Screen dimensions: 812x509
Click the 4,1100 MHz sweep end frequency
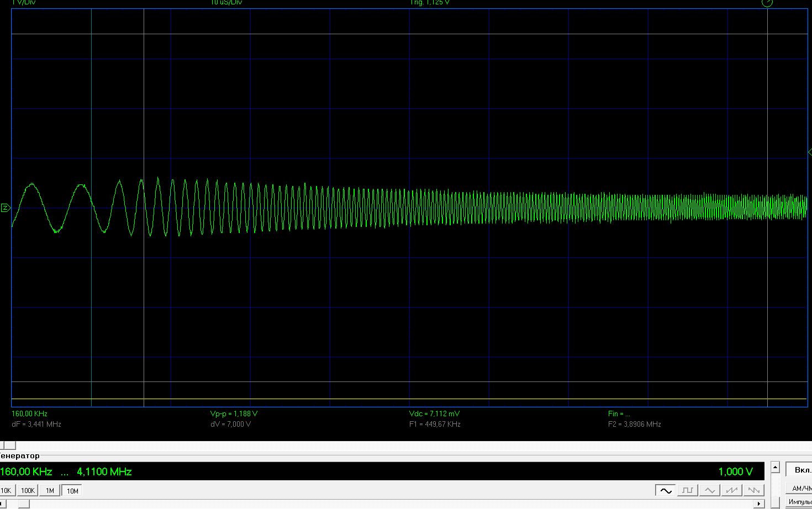104,472
